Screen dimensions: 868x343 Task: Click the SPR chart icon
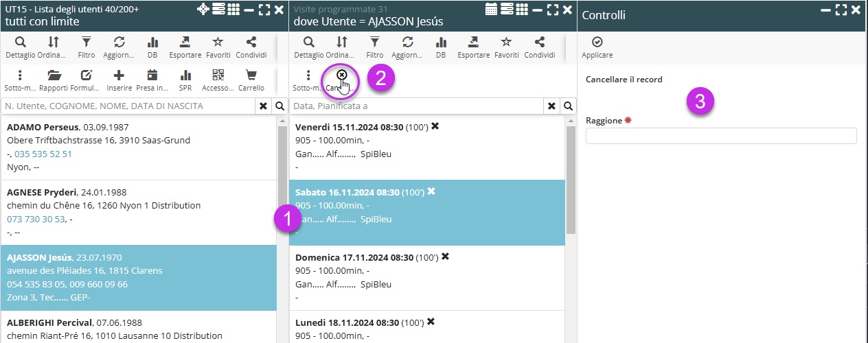click(x=185, y=75)
